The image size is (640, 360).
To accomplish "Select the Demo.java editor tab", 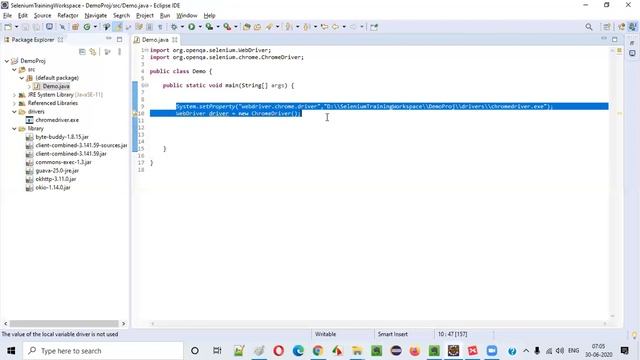I will 155,40.
